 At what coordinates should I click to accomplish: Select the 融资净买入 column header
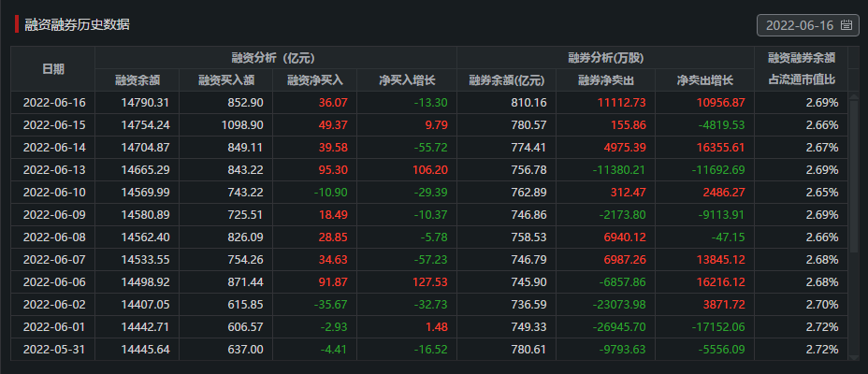click(315, 80)
